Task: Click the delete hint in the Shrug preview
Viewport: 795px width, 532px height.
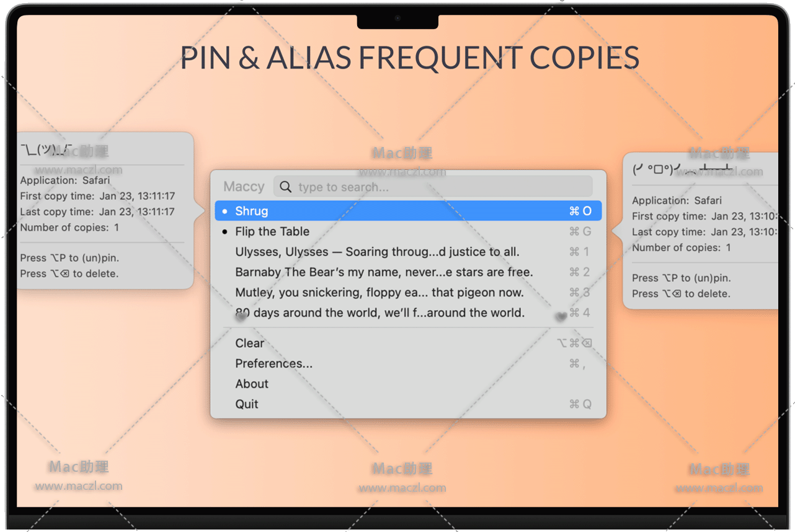Action: (x=69, y=273)
